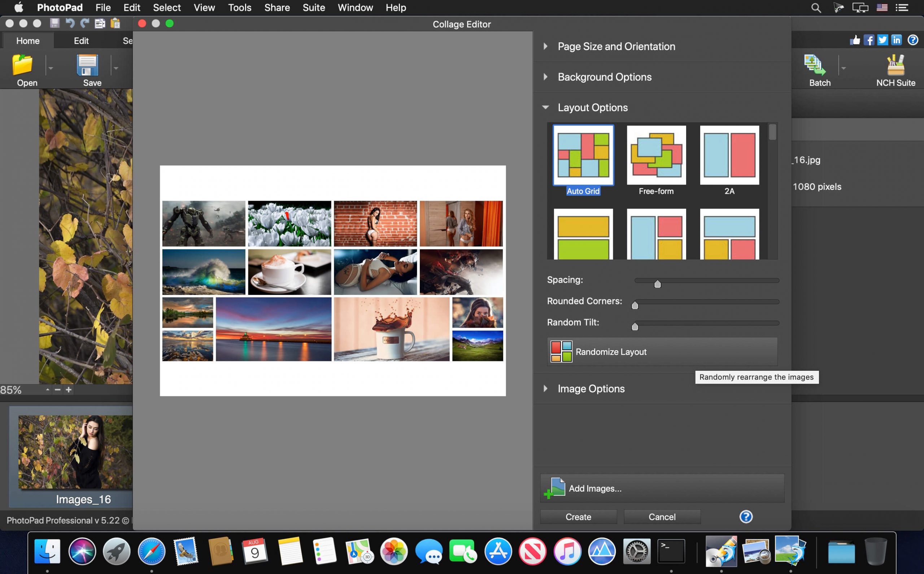Click the coffee cup image thumbnail
Screen dimensions: 924x574
(x=289, y=271)
